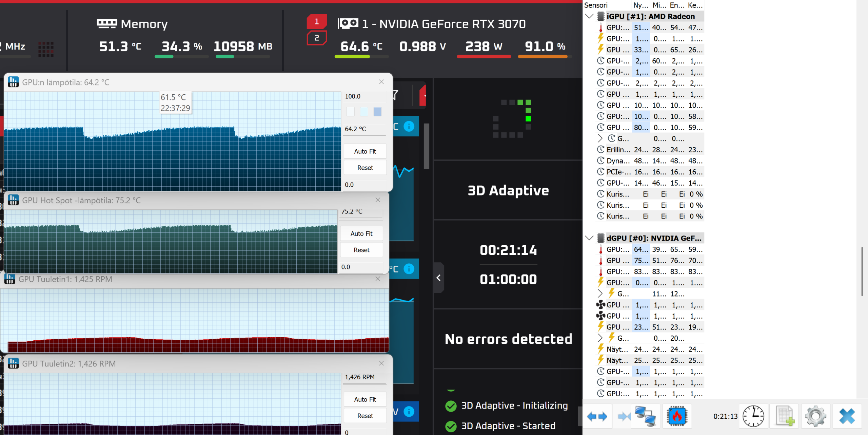Click the 0:21:13 timer in the HWiNFO toolbar

point(726,416)
